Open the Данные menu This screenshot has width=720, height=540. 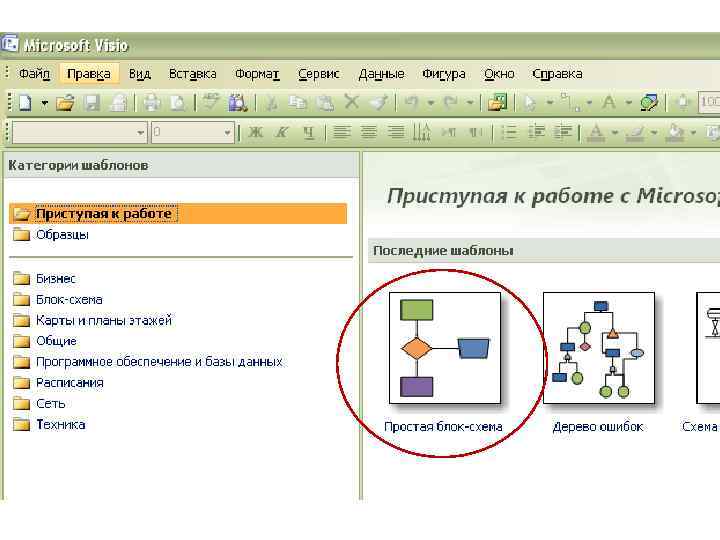point(381,74)
